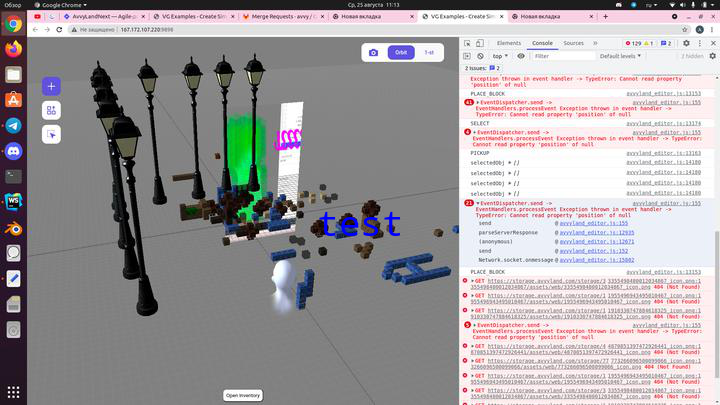Switch to the Sources tab
Viewport: 720px width, 405px height.
(x=574, y=43)
